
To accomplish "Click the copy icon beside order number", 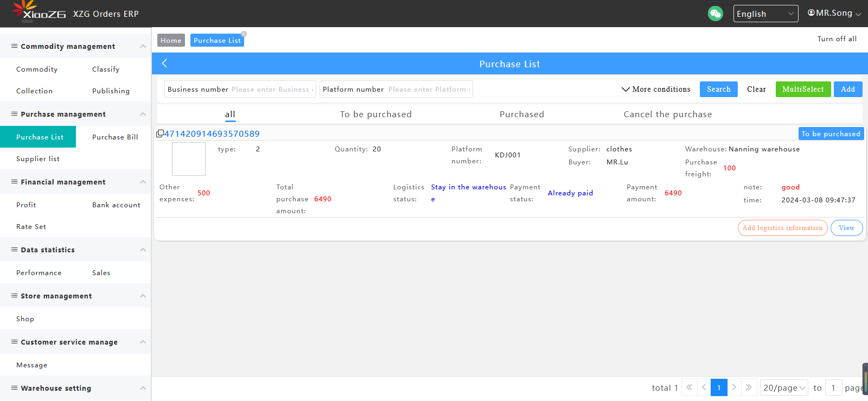I will click(159, 133).
